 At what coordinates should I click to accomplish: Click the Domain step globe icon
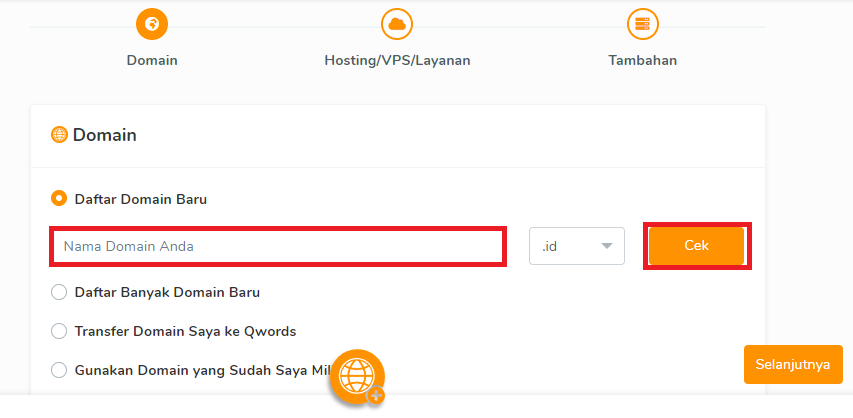click(x=152, y=24)
